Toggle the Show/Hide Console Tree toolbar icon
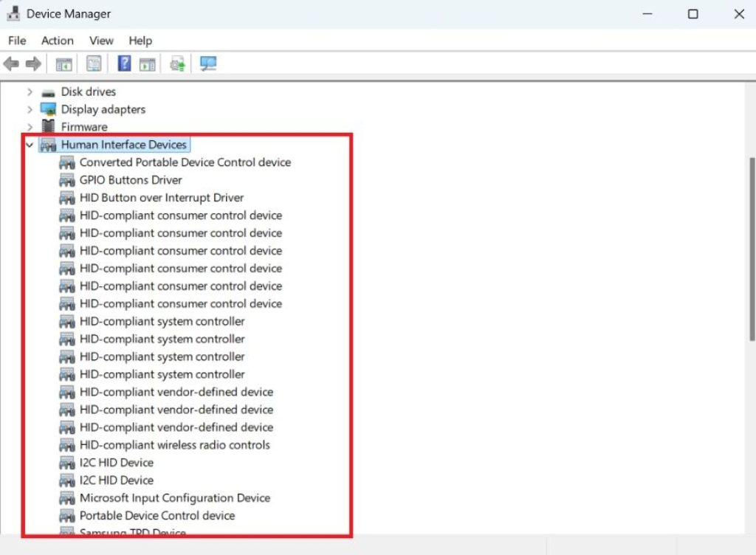The image size is (756, 555). [63, 63]
